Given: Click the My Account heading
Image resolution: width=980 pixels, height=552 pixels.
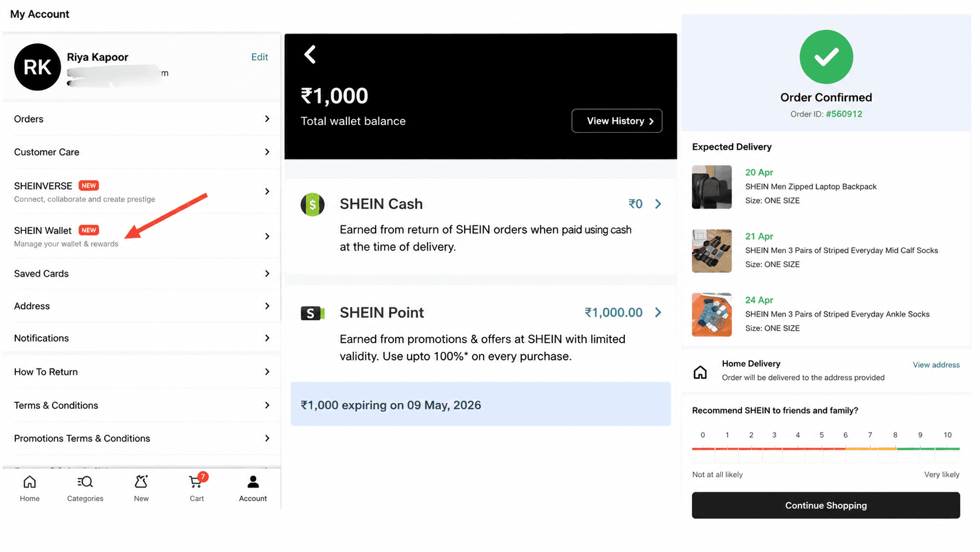Looking at the screenshot, I should click(39, 14).
